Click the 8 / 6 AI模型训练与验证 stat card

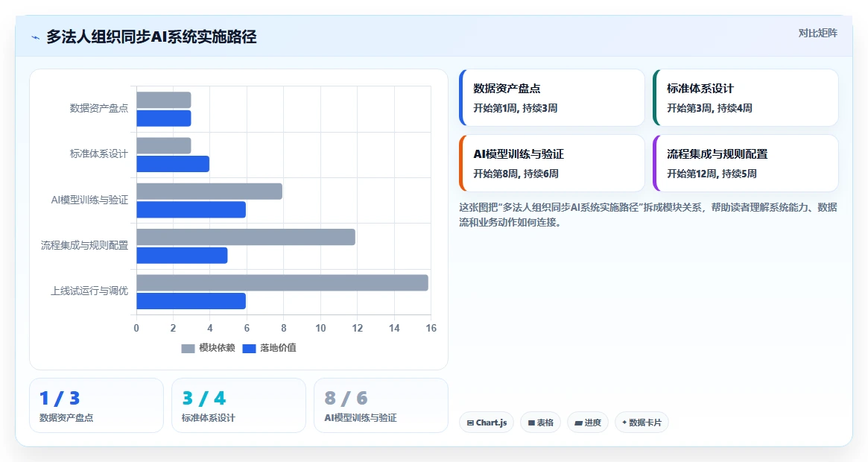click(x=381, y=405)
